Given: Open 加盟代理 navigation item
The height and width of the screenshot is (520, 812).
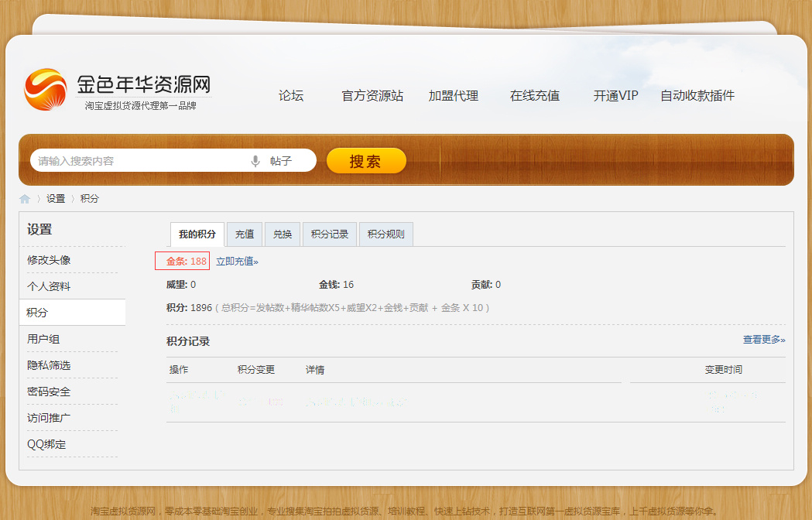Looking at the screenshot, I should click(453, 96).
